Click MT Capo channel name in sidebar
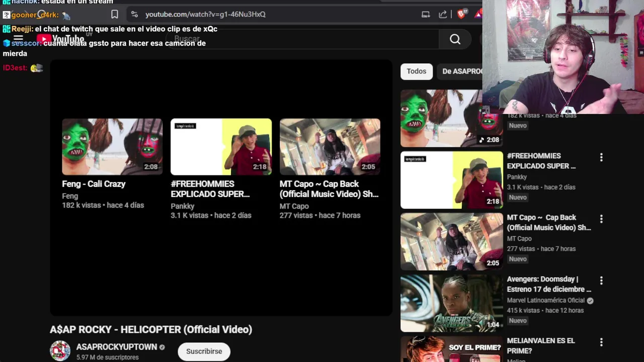This screenshot has width=644, height=362. click(x=519, y=238)
